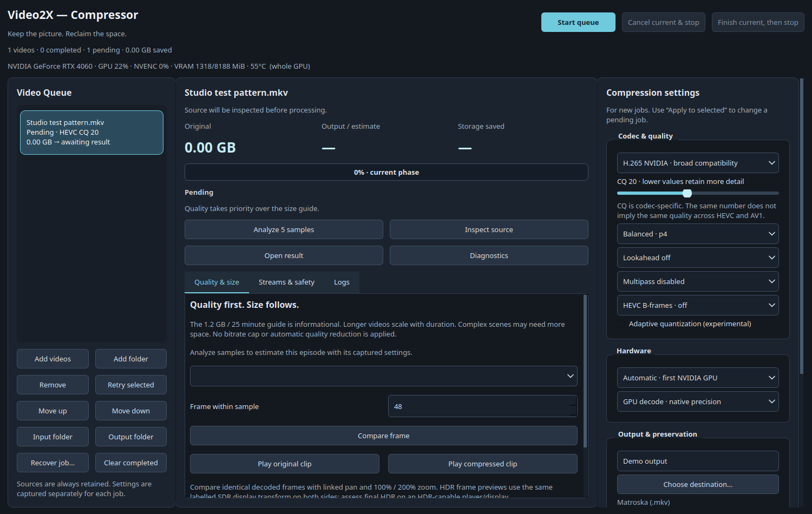Play compressed clip
Screen dimensions: 812x514
point(483,464)
